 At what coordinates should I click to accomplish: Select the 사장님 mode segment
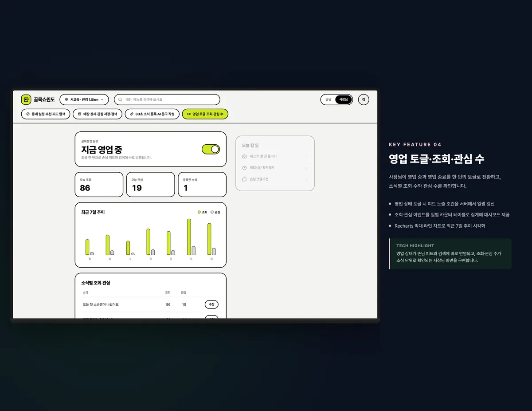pyautogui.click(x=344, y=99)
